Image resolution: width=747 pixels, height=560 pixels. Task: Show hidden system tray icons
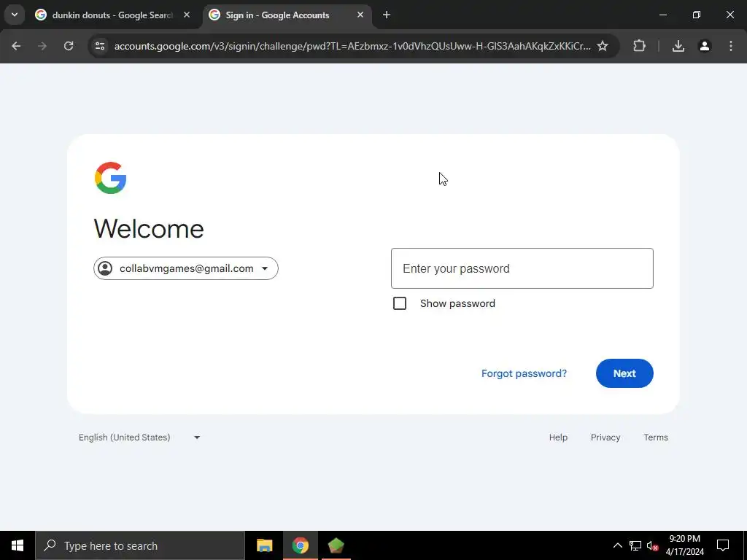617,545
